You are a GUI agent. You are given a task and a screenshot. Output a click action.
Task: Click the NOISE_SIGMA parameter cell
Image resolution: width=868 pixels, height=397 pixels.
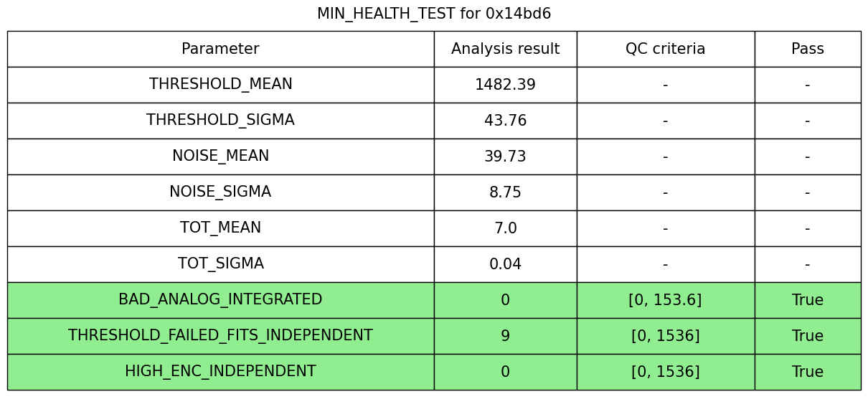click(220, 192)
